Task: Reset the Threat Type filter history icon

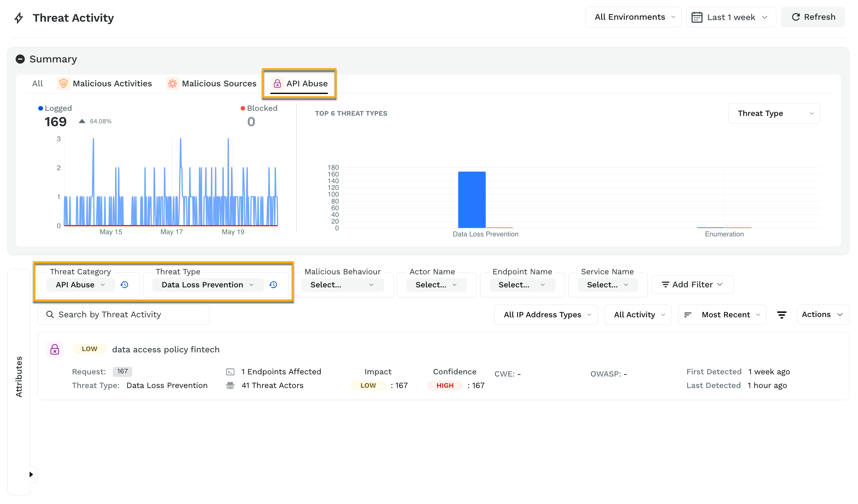Action: [x=273, y=285]
